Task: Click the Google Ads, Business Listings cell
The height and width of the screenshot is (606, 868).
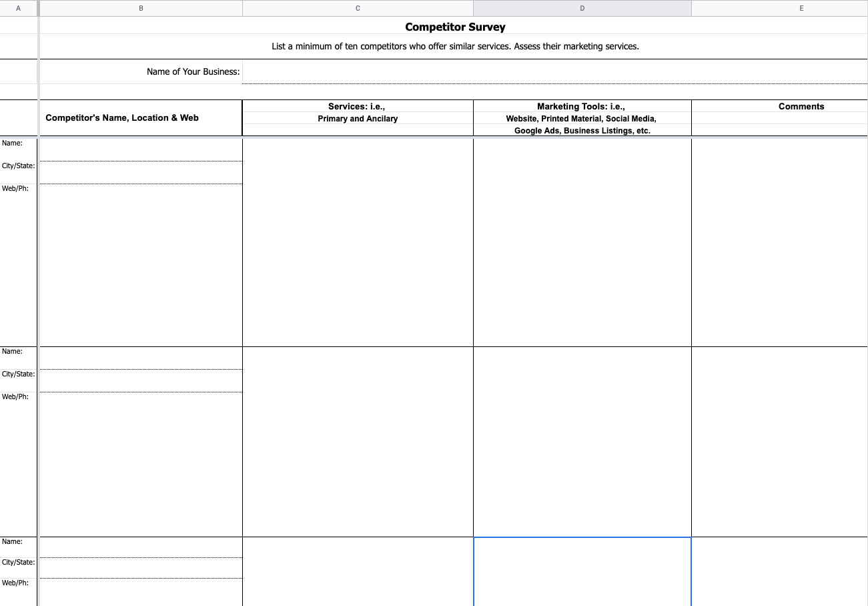Action: [x=582, y=130]
